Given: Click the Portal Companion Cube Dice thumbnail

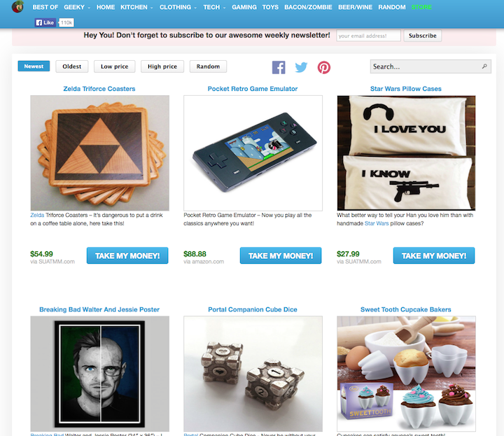Looking at the screenshot, I should click(253, 374).
